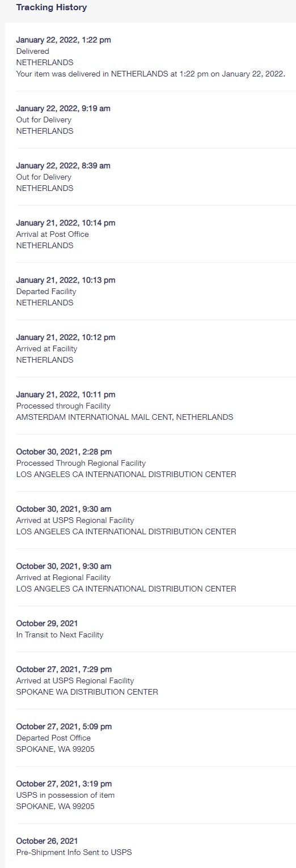The image size is (296, 868).
Task: Select the October 27, 2021, 7:29 pm timestamp
Action: [64, 669]
